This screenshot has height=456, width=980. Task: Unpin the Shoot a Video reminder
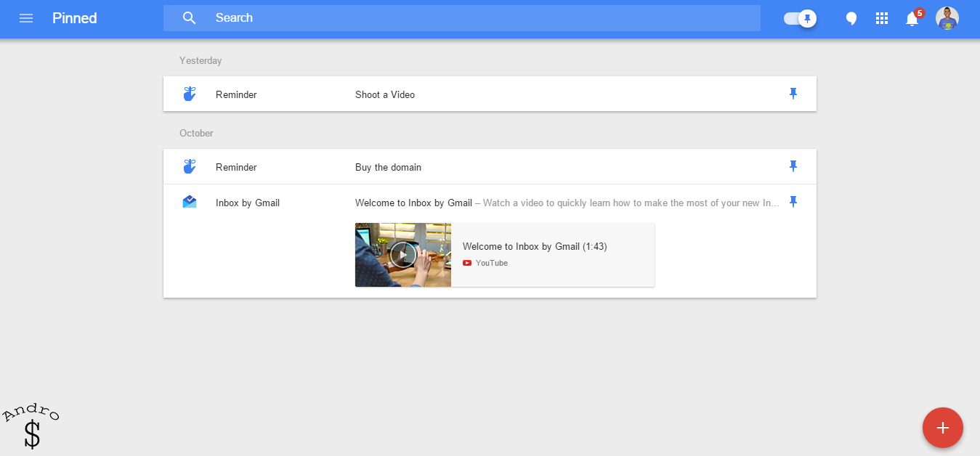tap(793, 94)
